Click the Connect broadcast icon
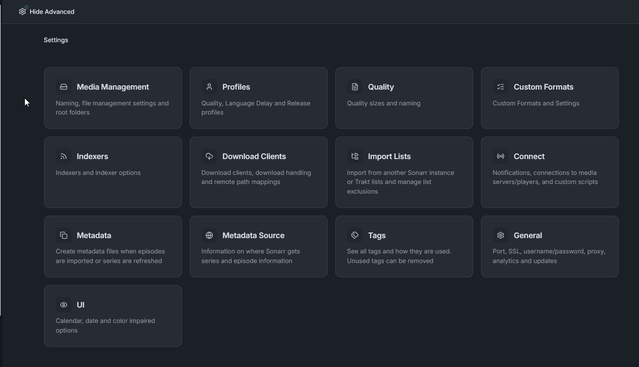The image size is (639, 367). [500, 156]
